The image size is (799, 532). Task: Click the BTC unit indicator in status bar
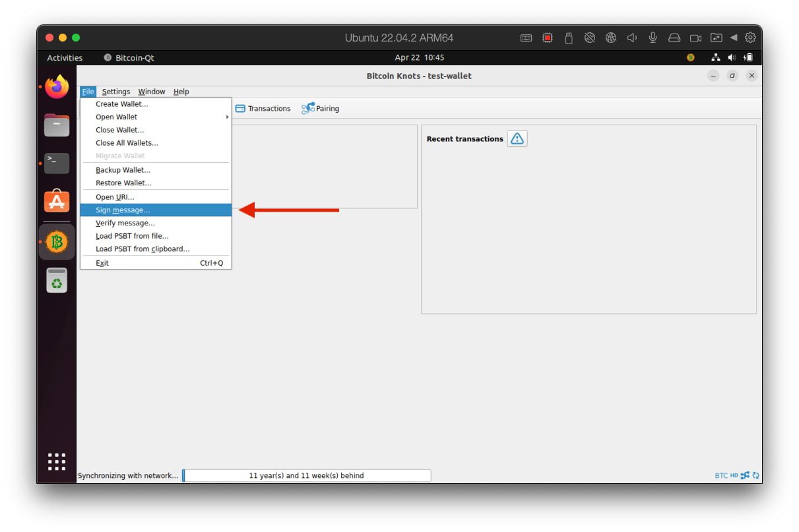coord(721,475)
